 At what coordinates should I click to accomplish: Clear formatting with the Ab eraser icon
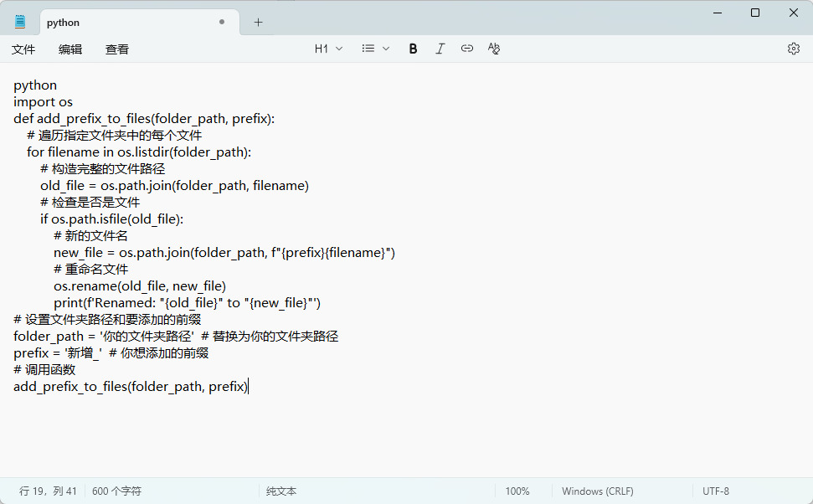494,49
